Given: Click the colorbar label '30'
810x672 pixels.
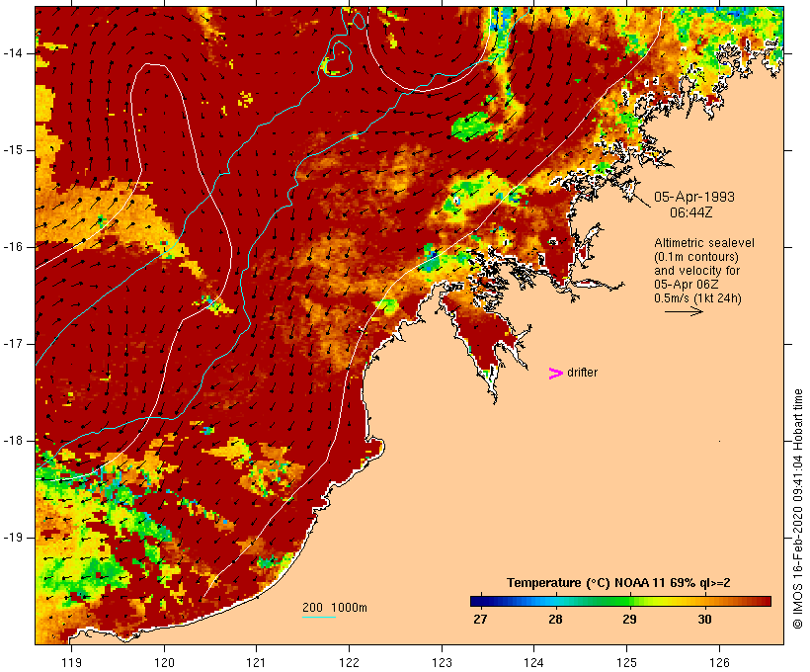Looking at the screenshot, I should [x=704, y=620].
